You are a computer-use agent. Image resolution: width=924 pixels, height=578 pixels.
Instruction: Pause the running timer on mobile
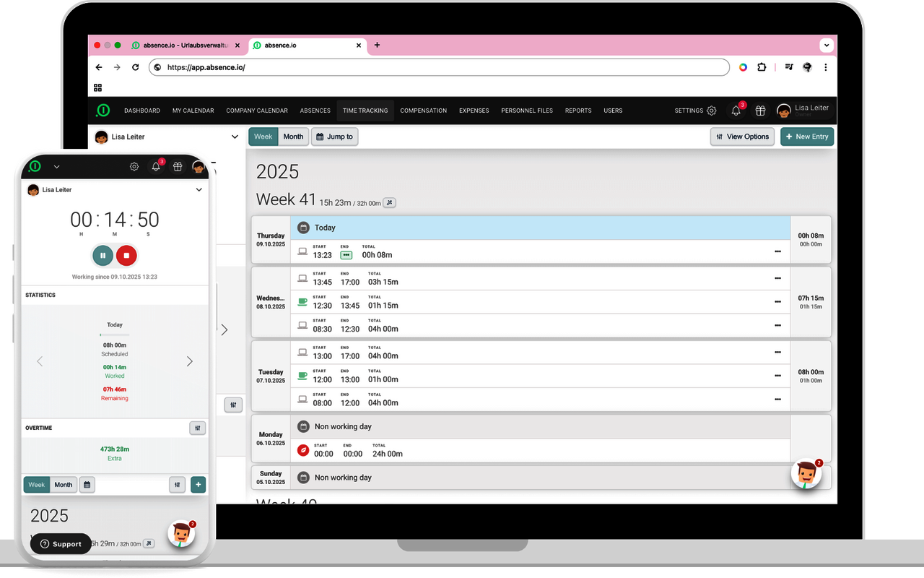point(103,255)
